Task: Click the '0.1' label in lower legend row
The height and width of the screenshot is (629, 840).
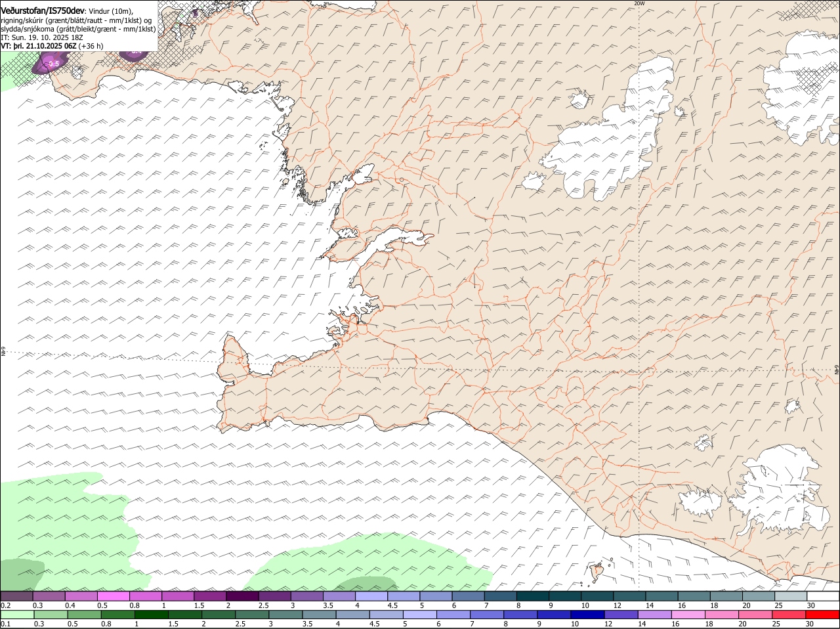Action: pyautogui.click(x=6, y=624)
